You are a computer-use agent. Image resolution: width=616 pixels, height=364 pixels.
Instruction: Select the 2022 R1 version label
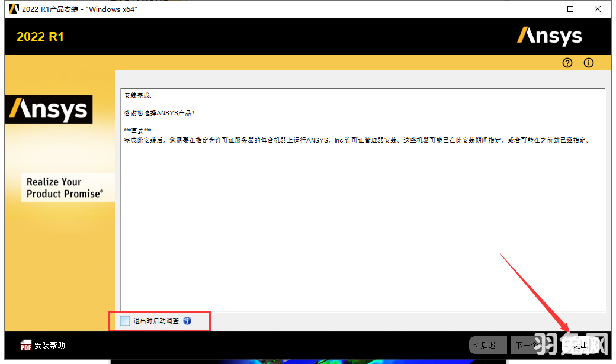pos(40,36)
